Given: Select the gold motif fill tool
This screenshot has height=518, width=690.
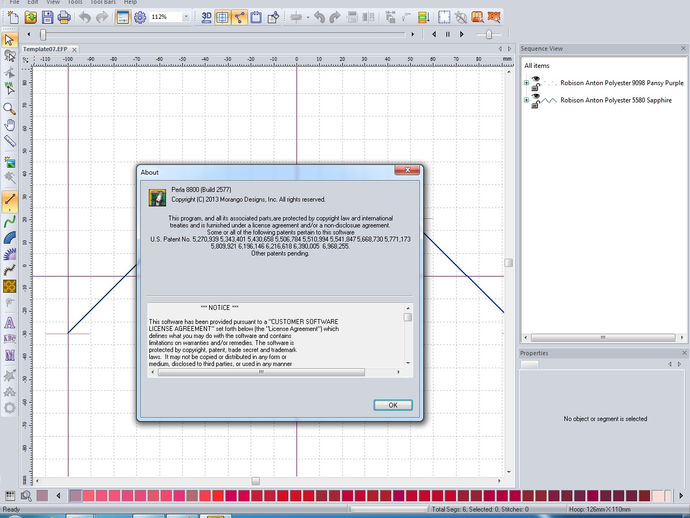Looking at the screenshot, I should (9, 287).
